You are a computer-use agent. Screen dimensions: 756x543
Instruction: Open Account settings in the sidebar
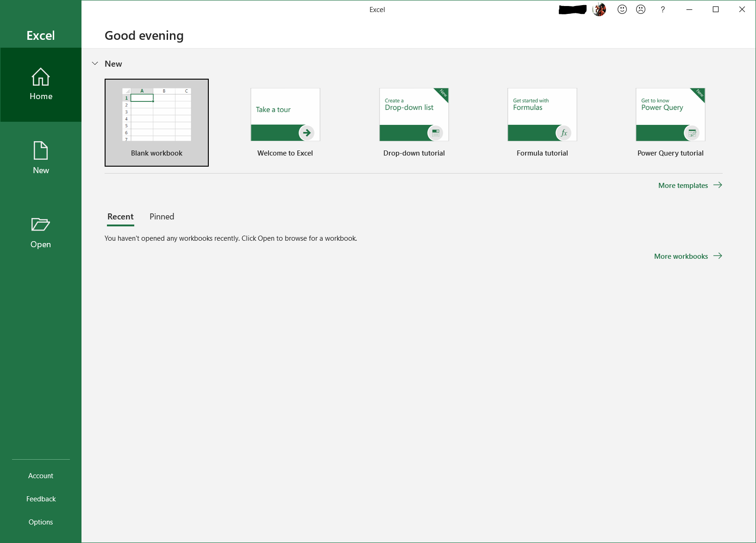[41, 476]
